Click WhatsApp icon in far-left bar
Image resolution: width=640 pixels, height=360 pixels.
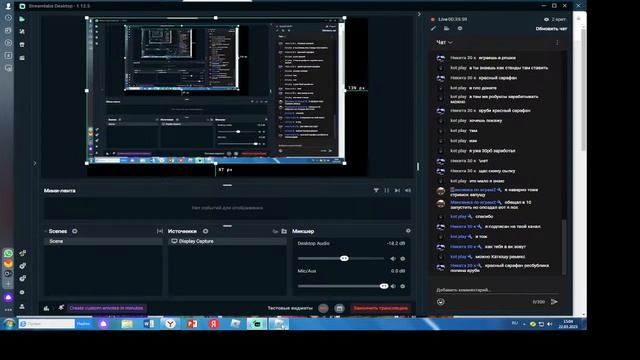coord(8,253)
